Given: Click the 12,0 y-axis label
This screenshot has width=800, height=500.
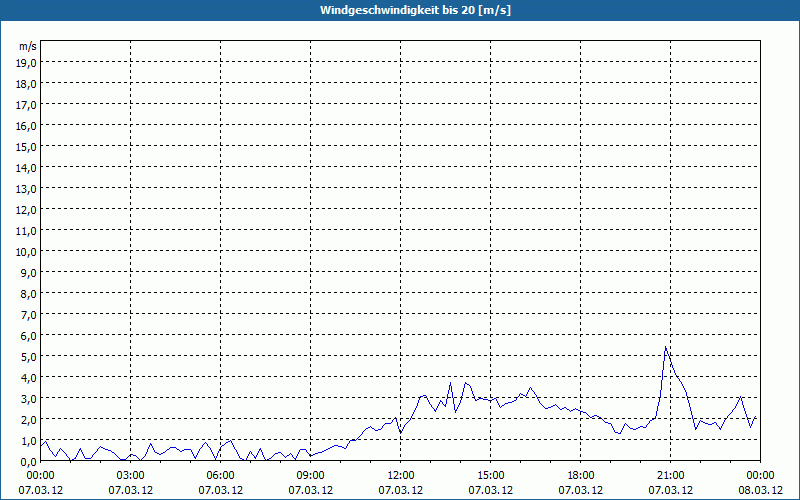Looking at the screenshot, I should 26,210.
